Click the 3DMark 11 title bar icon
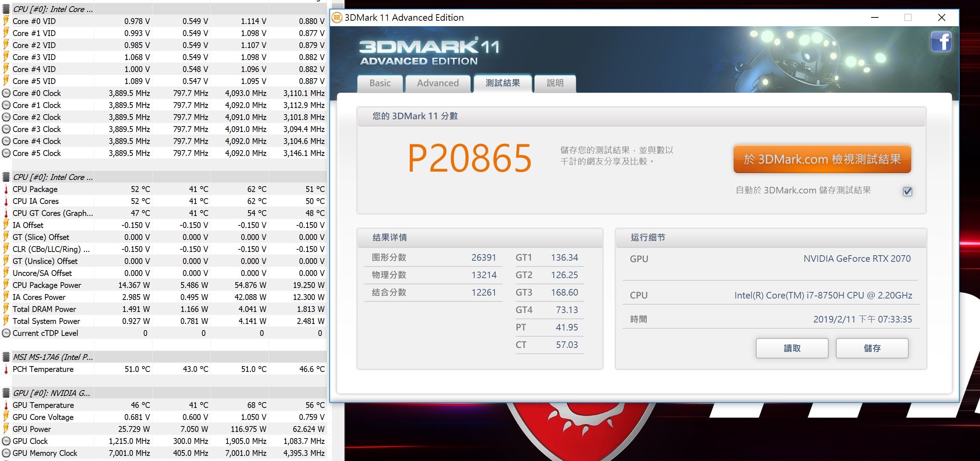Viewport: 980px width, 461px height. (x=337, y=17)
